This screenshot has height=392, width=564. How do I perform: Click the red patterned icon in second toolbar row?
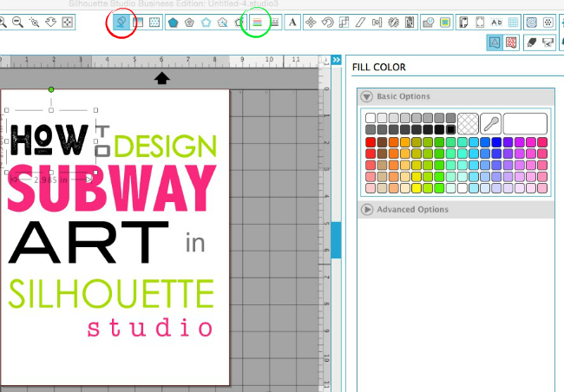point(511,42)
